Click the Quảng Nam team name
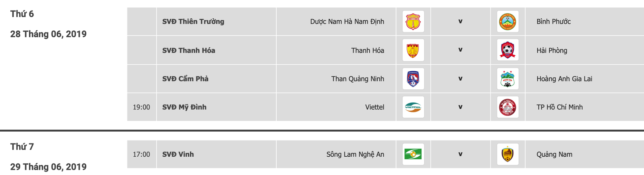Image resolution: width=644 pixels, height=175 pixels. click(x=554, y=154)
